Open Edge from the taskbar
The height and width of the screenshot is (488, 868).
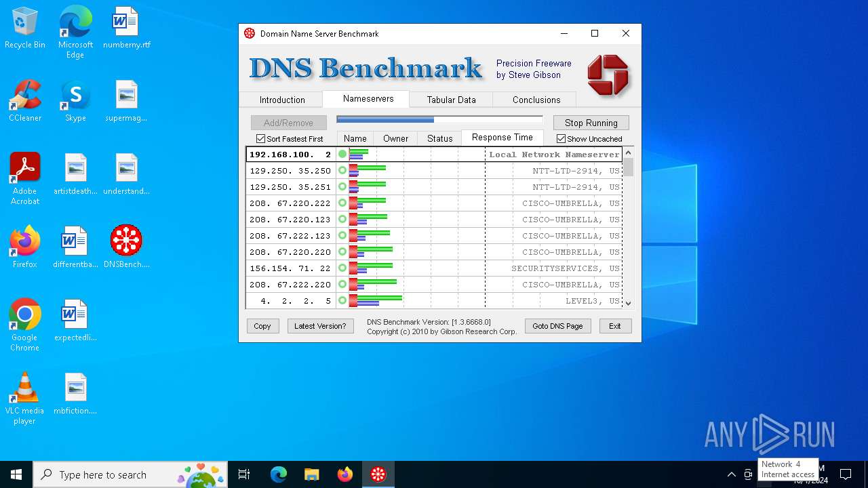[279, 474]
